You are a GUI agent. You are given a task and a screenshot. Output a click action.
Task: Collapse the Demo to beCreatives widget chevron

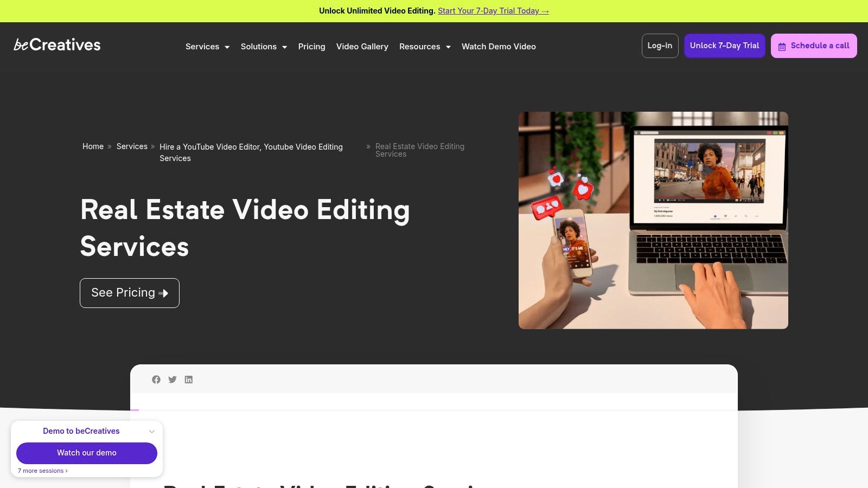[152, 432]
